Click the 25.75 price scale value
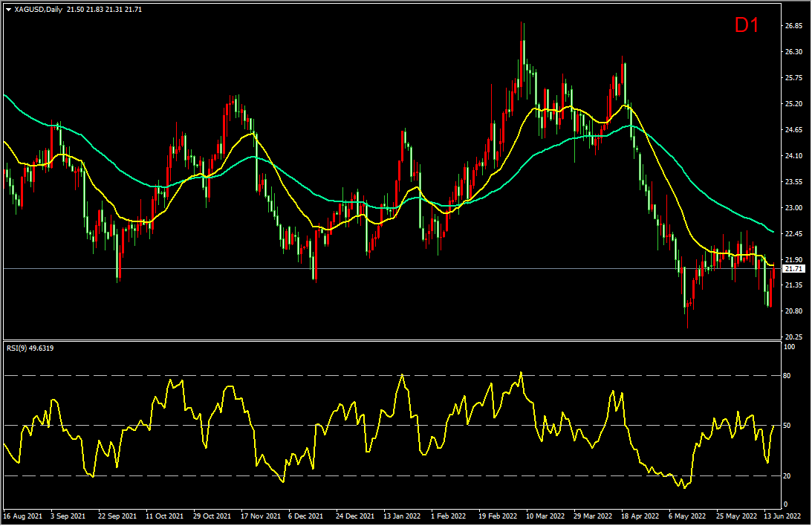812x526 pixels. pos(794,78)
